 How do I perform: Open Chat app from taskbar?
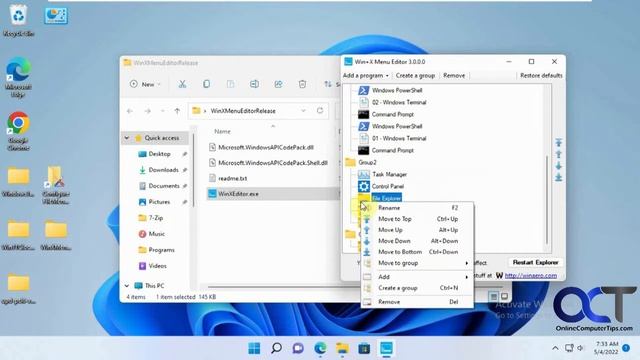(298, 348)
